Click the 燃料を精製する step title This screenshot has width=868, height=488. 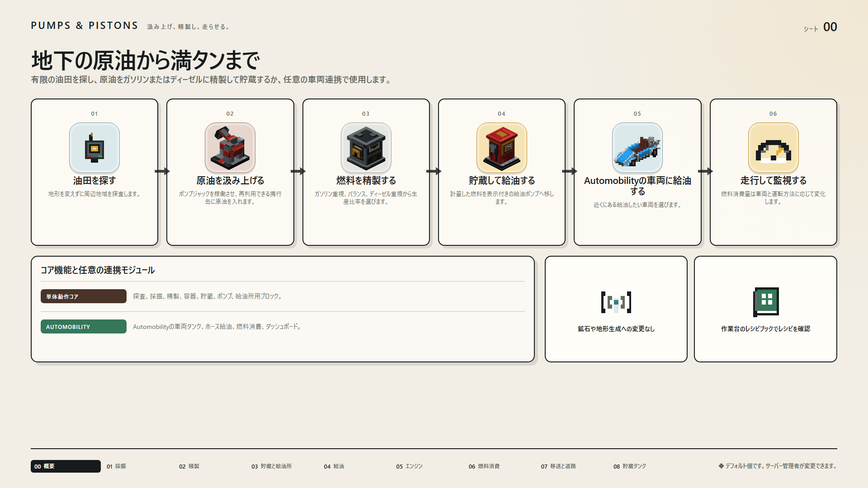tap(366, 181)
